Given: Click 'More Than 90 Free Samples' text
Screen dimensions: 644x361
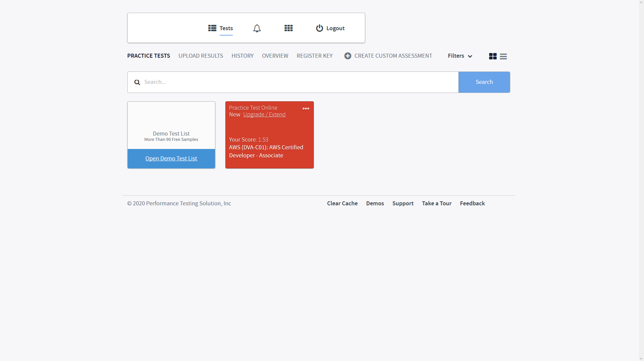Looking at the screenshot, I should click(x=171, y=140).
